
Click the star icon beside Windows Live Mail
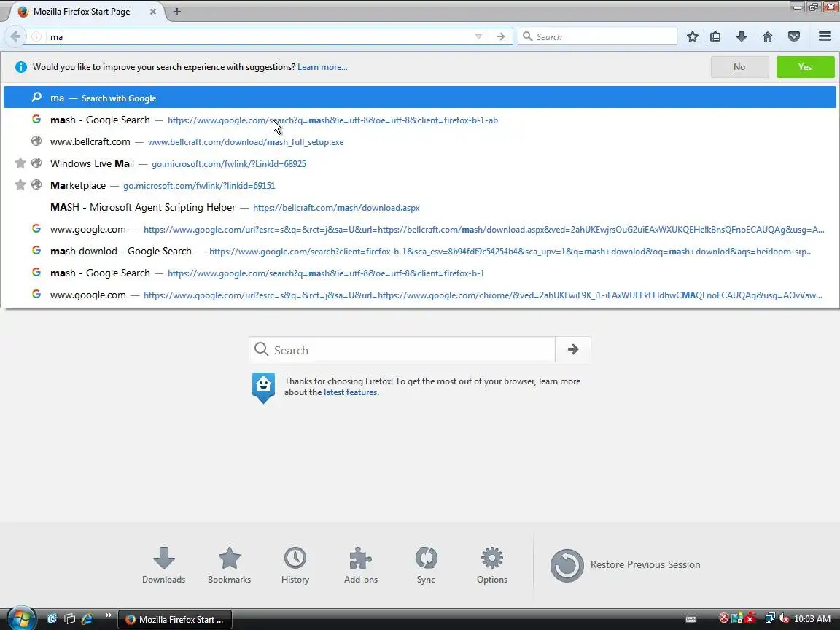tap(20, 163)
